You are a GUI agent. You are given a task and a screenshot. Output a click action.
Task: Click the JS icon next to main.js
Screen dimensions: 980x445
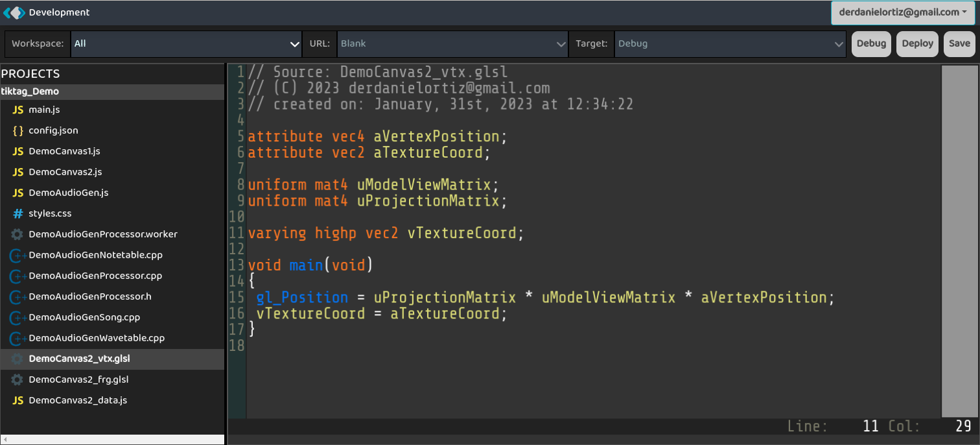click(x=18, y=110)
